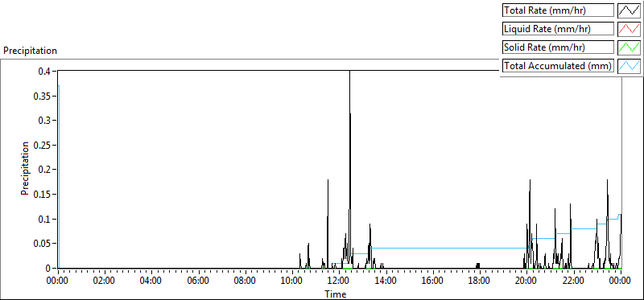
Task: Click the first 00:00 x-axis start label
Action: point(58,282)
